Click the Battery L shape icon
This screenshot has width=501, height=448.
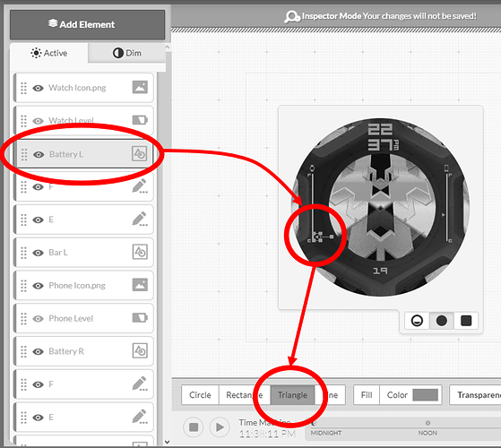(140, 154)
